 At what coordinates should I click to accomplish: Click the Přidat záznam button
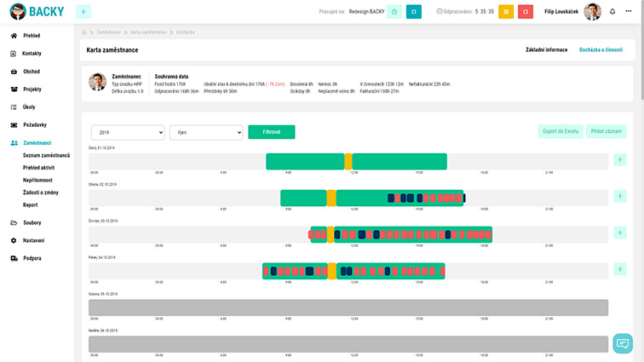click(606, 132)
